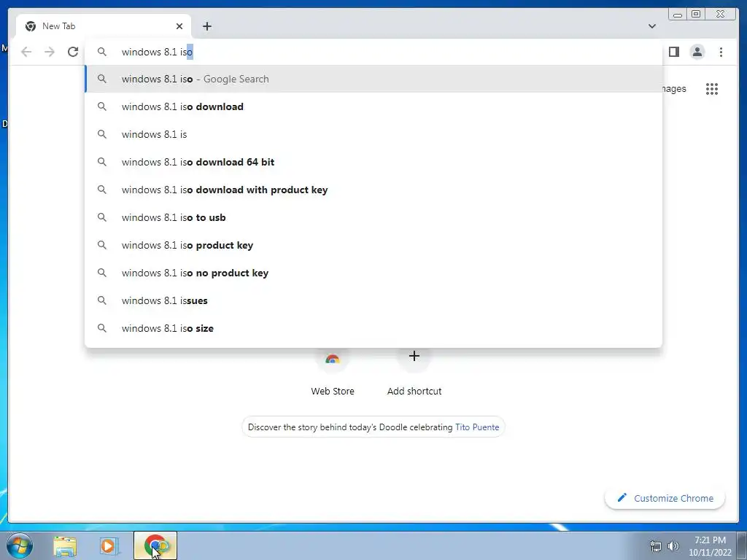This screenshot has width=747, height=560.
Task: Click the Customize Chrome button
Action: tap(665, 498)
